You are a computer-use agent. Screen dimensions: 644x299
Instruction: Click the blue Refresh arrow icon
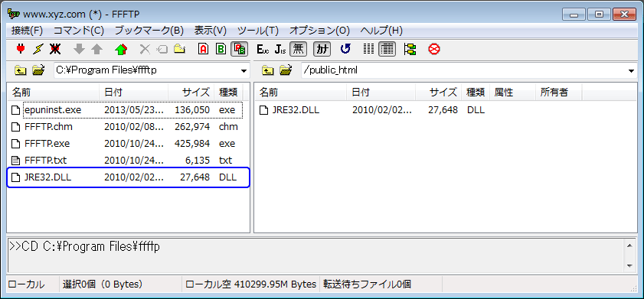(x=345, y=50)
